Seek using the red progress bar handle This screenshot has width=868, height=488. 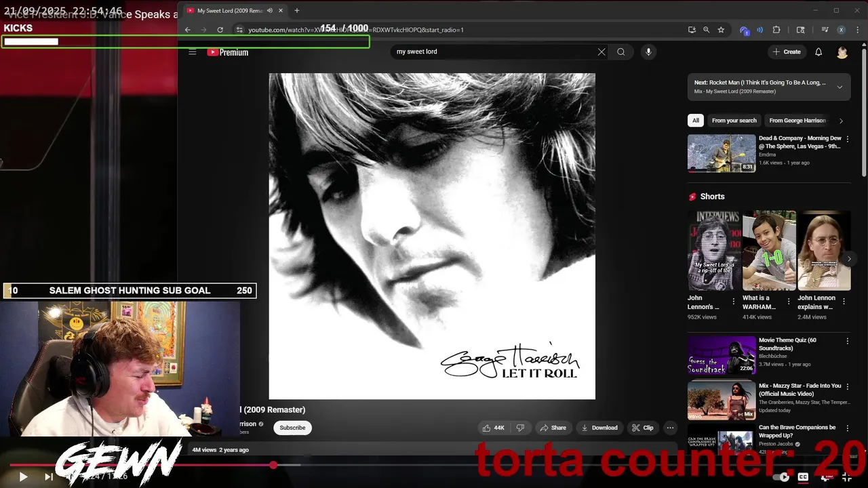click(273, 465)
